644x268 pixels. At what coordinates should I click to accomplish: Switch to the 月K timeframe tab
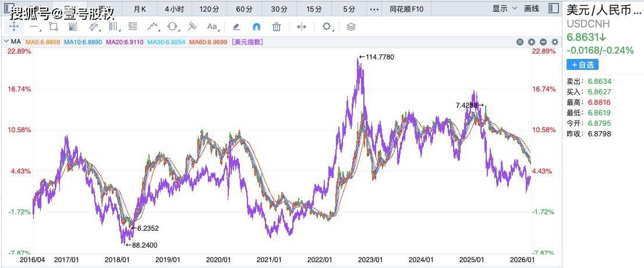(x=140, y=9)
